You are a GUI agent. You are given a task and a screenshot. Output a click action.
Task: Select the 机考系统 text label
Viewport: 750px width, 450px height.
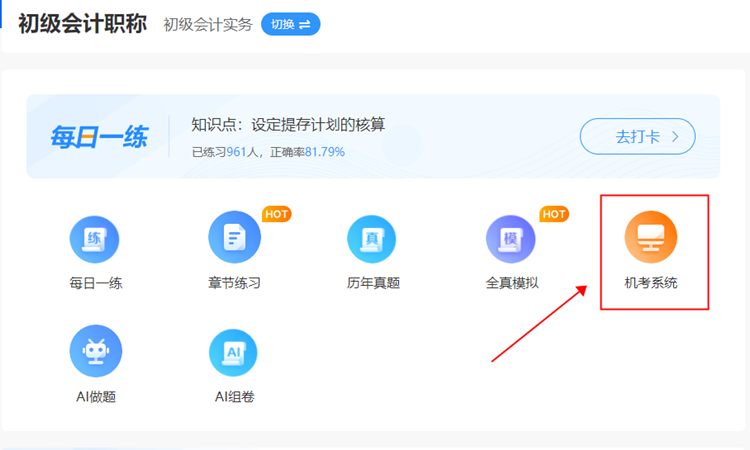pyautogui.click(x=651, y=283)
